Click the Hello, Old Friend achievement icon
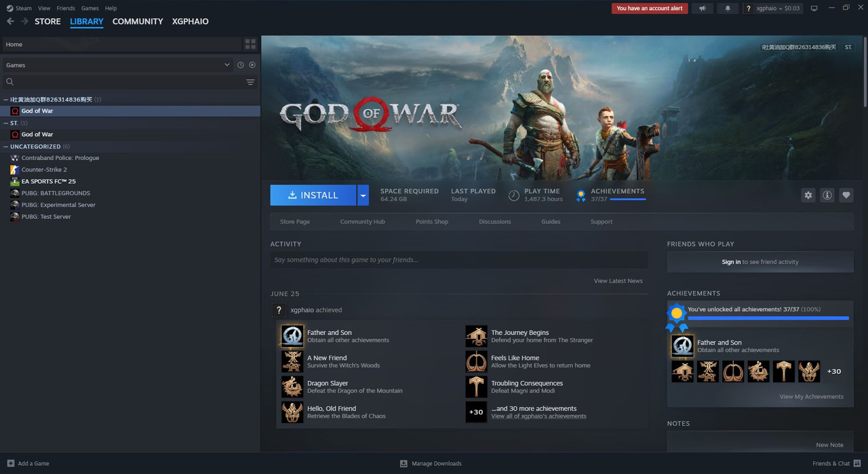The image size is (868, 474). pyautogui.click(x=292, y=412)
